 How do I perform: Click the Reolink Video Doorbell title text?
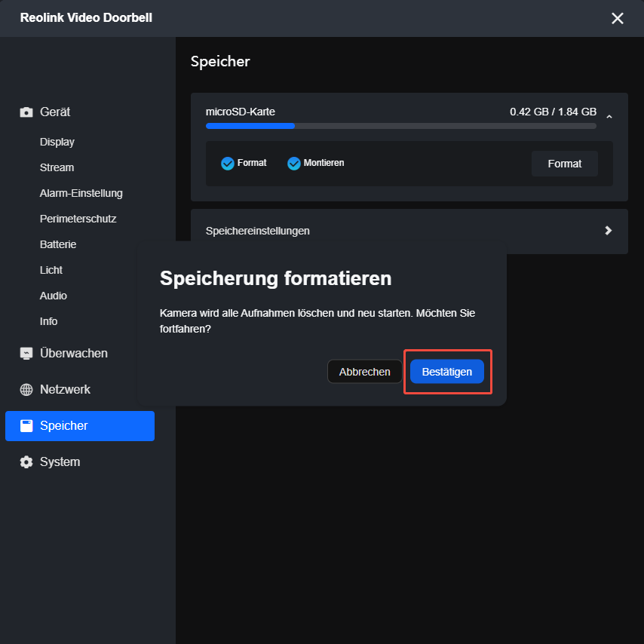86,17
